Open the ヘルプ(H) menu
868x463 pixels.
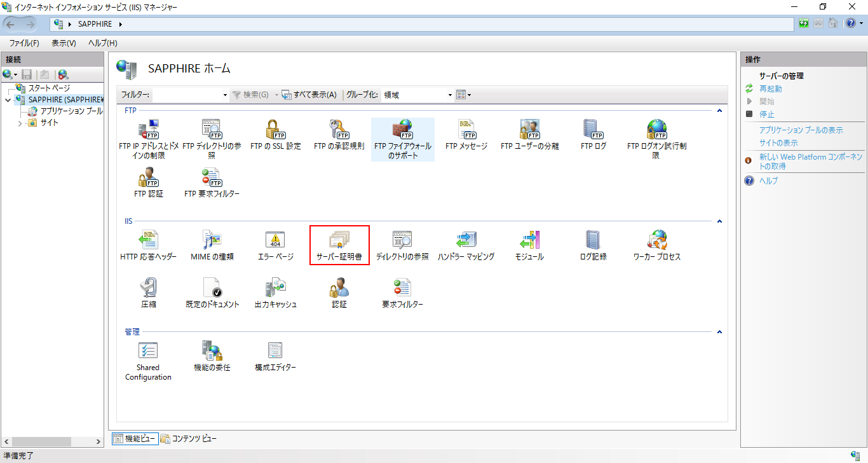[x=102, y=43]
